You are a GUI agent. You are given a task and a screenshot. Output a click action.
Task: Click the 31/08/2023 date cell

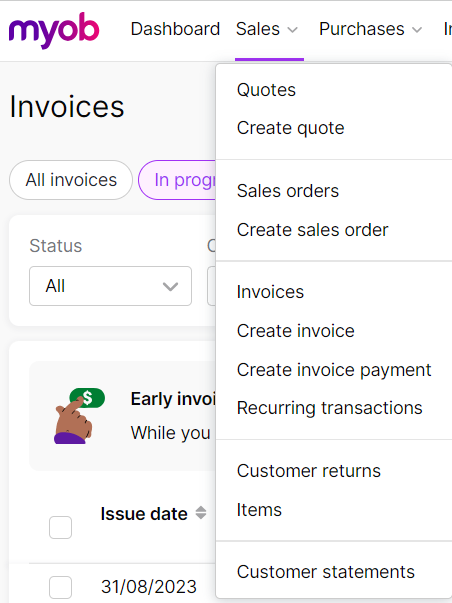click(x=148, y=587)
